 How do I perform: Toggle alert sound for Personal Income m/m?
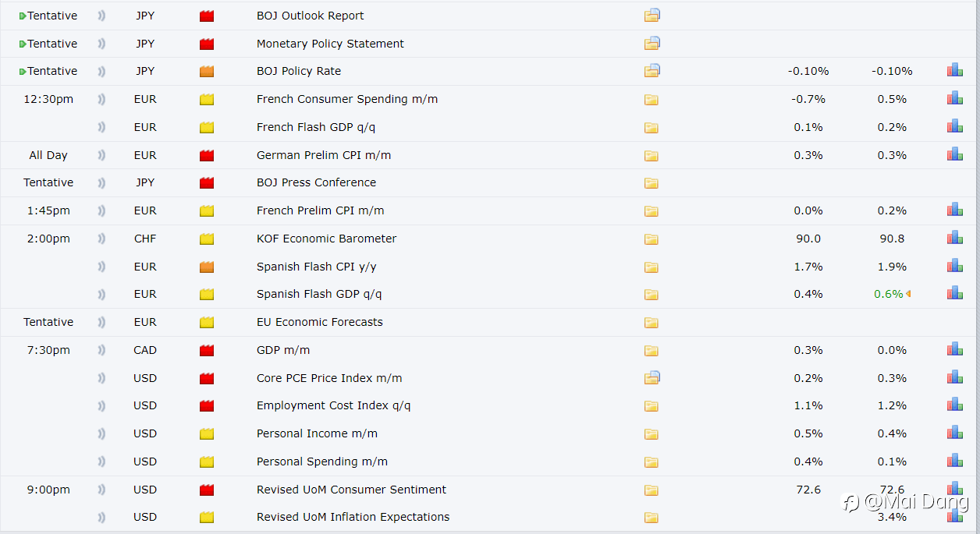(x=101, y=433)
